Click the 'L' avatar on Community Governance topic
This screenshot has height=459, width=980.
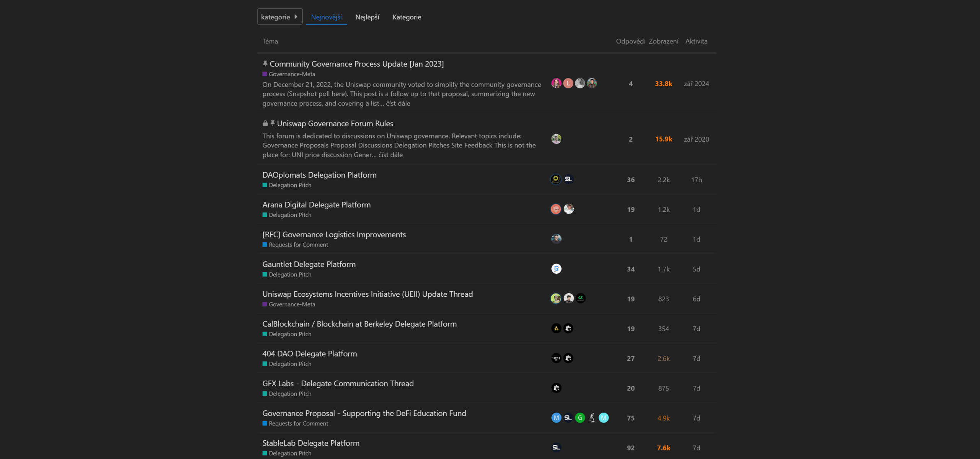click(x=568, y=83)
